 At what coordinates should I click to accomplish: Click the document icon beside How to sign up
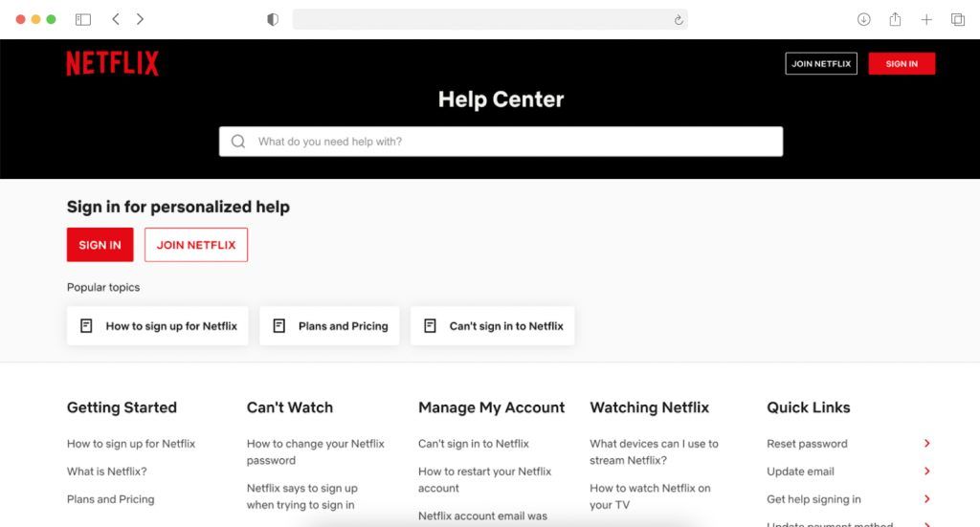86,326
